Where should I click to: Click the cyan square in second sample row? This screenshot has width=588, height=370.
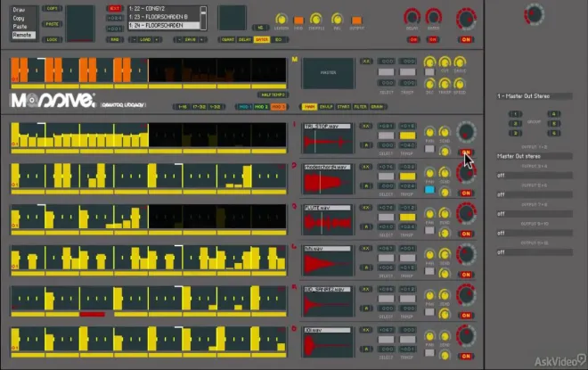pos(429,190)
